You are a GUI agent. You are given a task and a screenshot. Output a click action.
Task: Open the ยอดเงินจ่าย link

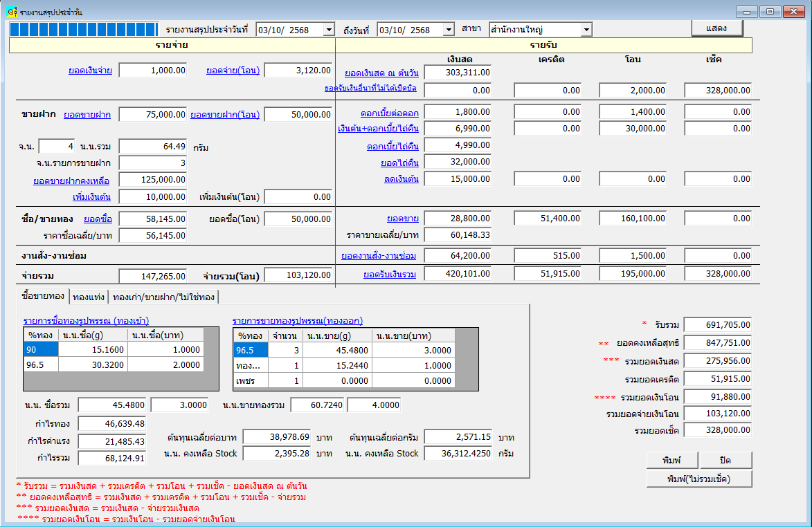pos(90,71)
